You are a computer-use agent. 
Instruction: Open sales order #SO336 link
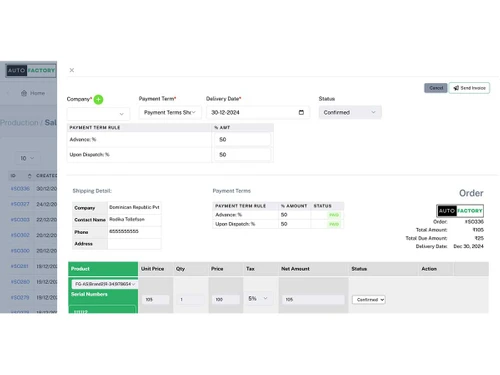coord(20,189)
